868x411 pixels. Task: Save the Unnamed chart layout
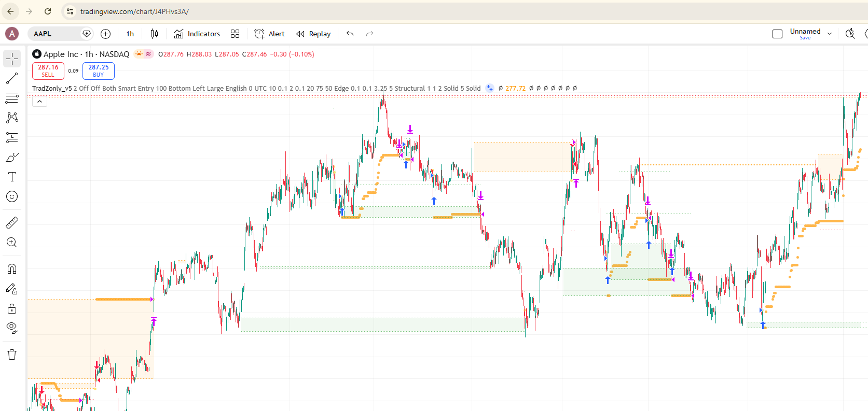coord(805,38)
